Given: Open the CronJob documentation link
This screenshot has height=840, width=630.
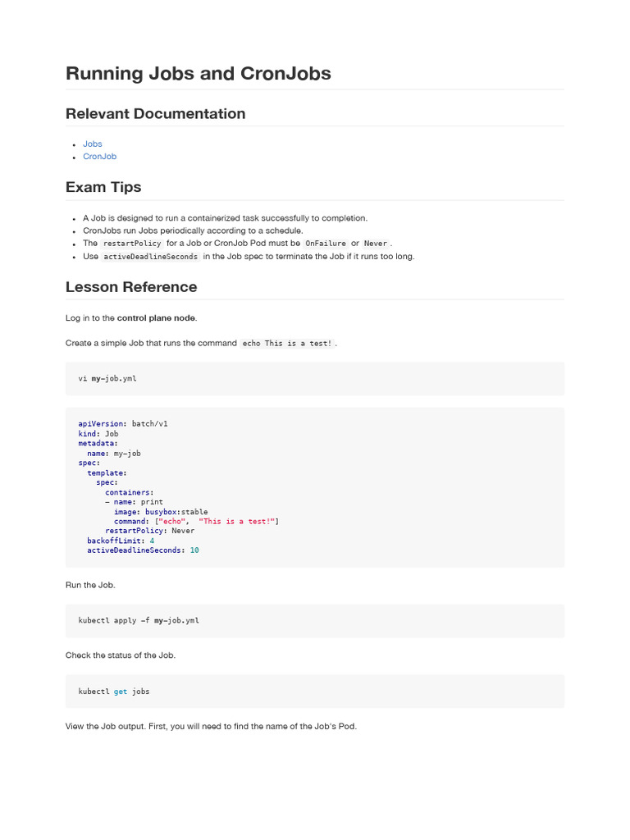Looking at the screenshot, I should coord(99,156).
